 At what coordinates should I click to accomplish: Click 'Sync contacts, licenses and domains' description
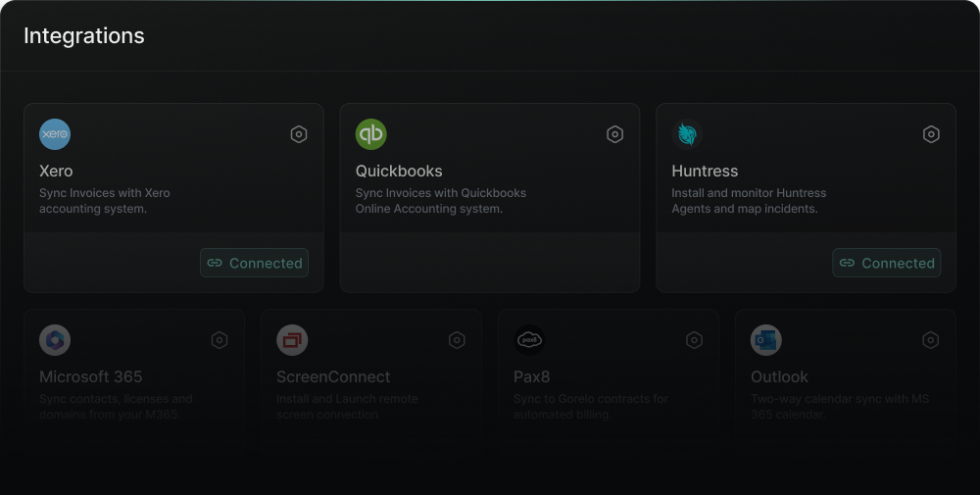point(116,406)
